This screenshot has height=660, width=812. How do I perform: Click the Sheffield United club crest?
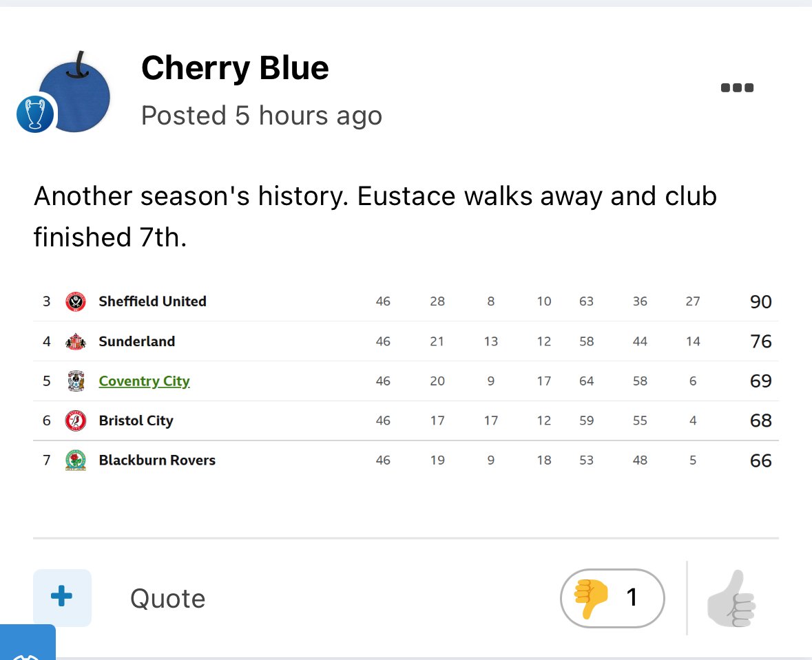pyautogui.click(x=75, y=301)
